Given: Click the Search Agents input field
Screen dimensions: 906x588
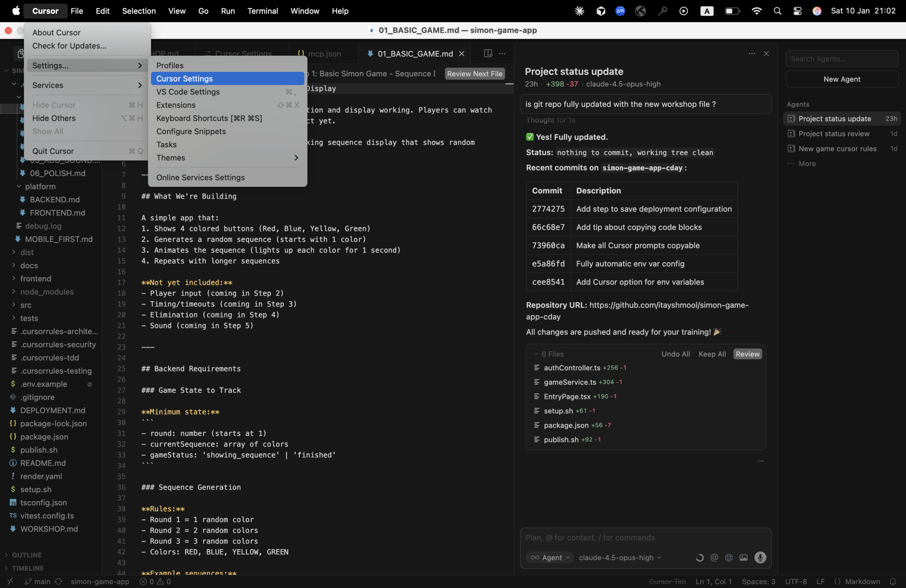Looking at the screenshot, I should coord(841,59).
